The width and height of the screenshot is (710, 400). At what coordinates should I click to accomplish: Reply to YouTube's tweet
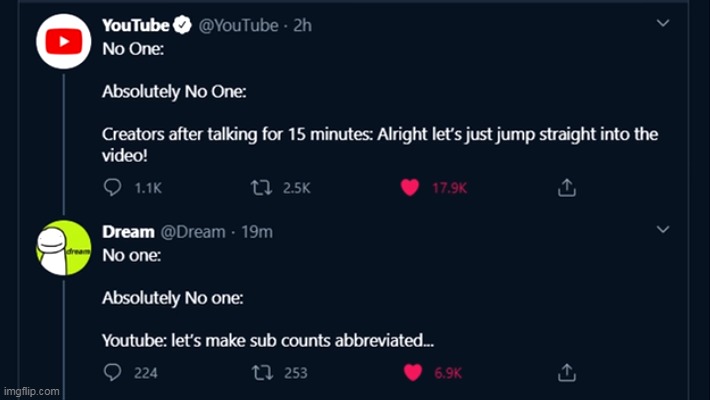point(113,187)
